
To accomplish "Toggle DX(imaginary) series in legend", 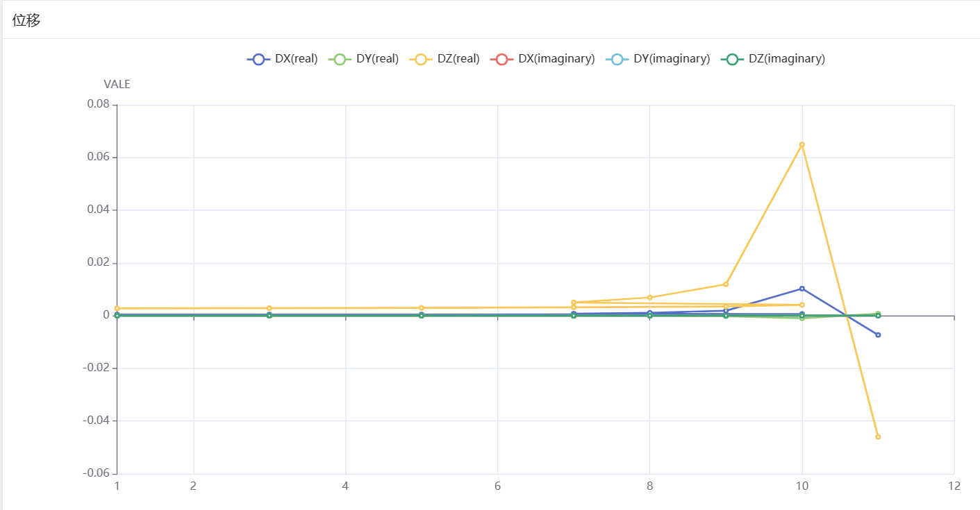I will point(542,59).
